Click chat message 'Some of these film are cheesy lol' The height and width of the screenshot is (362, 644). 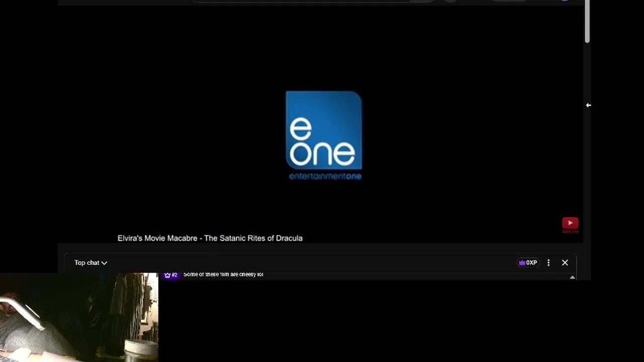coord(223,275)
